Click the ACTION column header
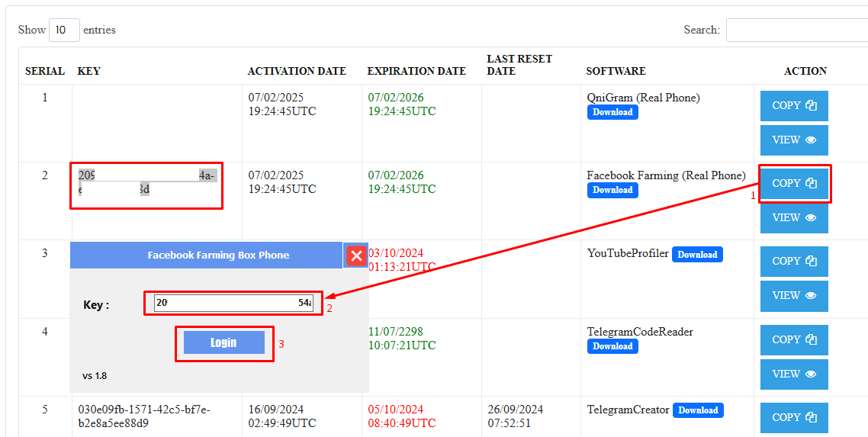The image size is (868, 437). pyautogui.click(x=805, y=72)
